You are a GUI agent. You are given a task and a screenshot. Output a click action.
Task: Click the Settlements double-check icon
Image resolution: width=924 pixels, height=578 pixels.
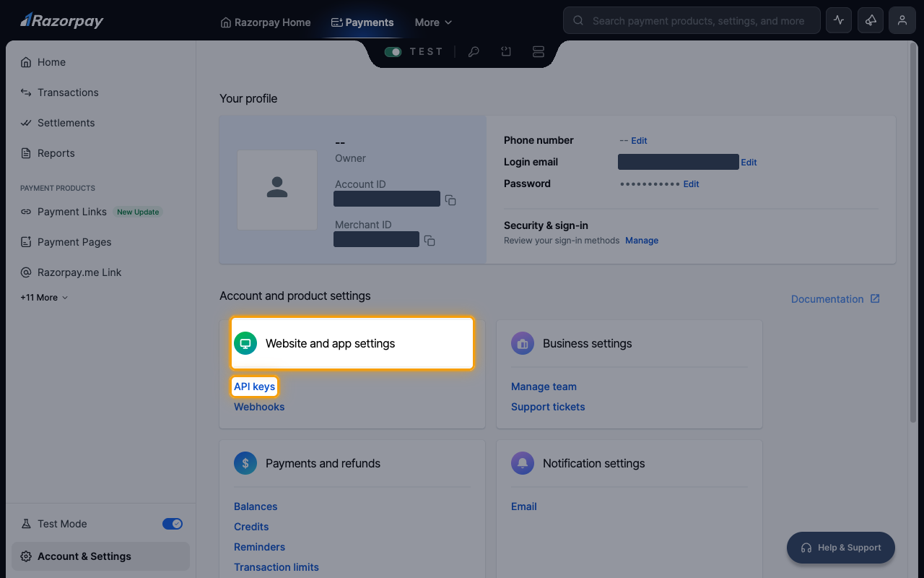click(x=26, y=123)
